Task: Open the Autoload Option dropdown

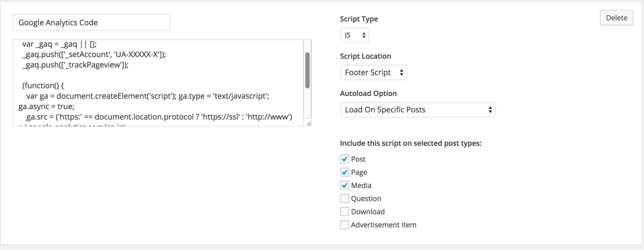Action: (418, 110)
